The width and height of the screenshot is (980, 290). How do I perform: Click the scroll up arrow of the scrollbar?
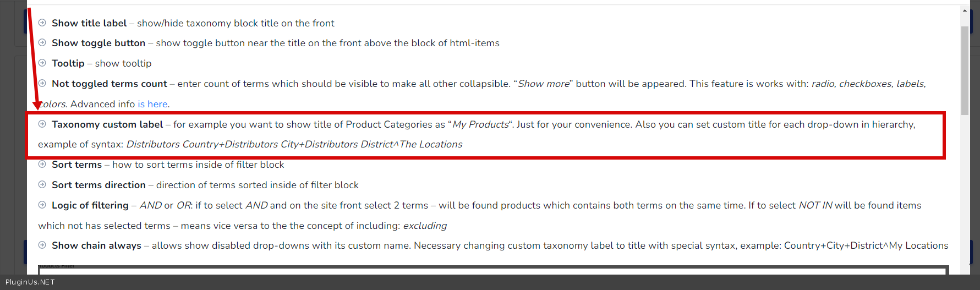click(965, 10)
